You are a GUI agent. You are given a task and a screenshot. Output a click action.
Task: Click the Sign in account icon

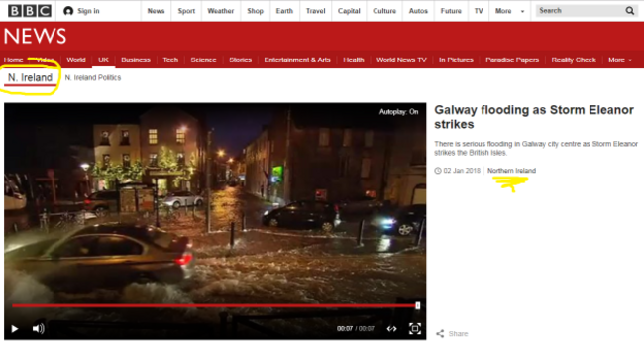68,11
